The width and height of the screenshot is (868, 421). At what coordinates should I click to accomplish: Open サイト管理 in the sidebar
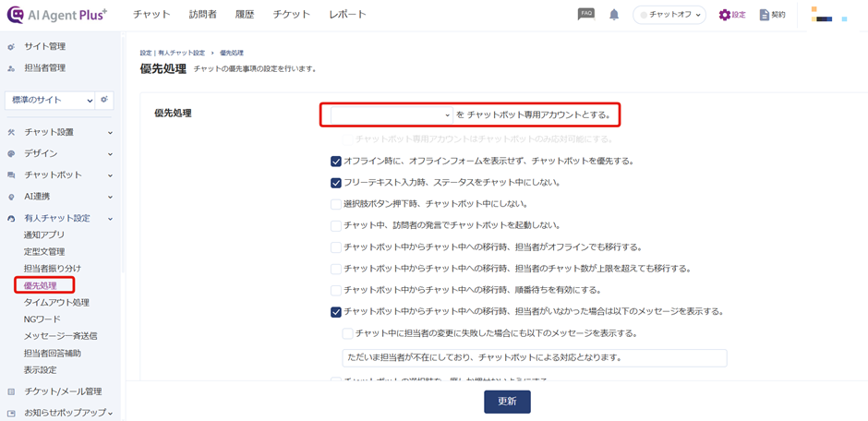pyautogui.click(x=45, y=47)
